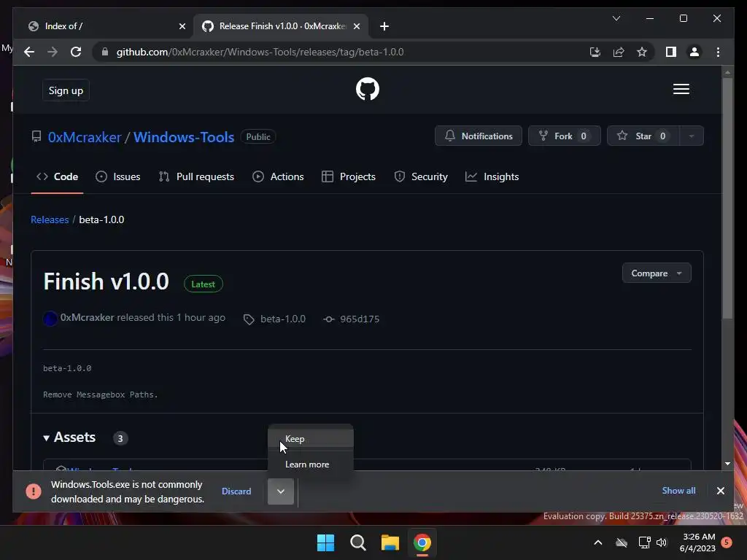Open taskbar Search
The image size is (747, 560).
pos(357,542)
